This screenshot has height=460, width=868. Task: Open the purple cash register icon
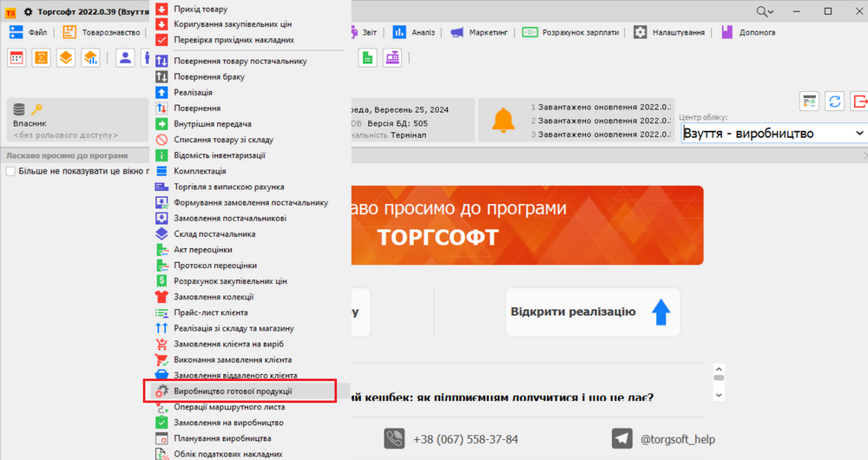click(392, 57)
